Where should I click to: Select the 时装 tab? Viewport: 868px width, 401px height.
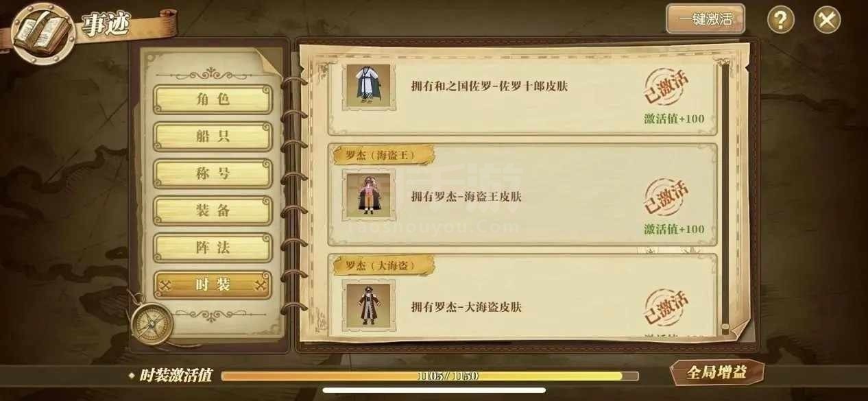[213, 285]
